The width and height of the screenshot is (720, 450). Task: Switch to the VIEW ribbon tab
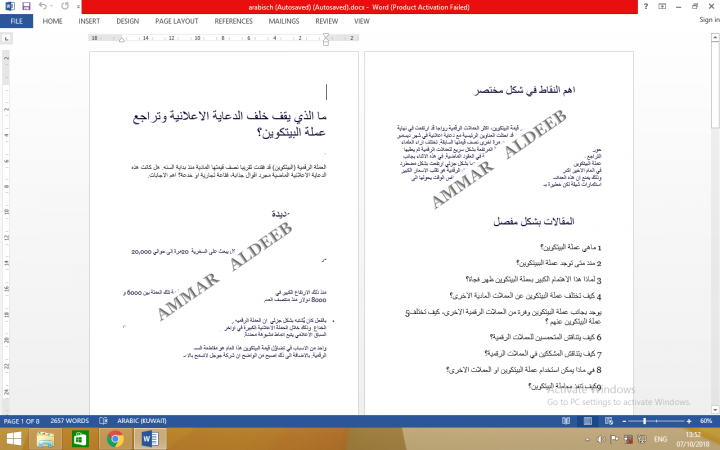(x=361, y=21)
